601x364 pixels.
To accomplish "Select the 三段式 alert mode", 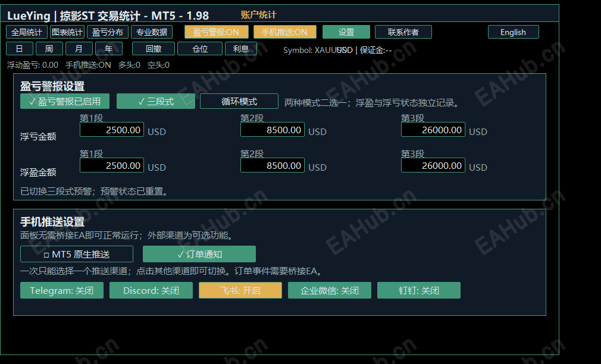I will (x=156, y=101).
